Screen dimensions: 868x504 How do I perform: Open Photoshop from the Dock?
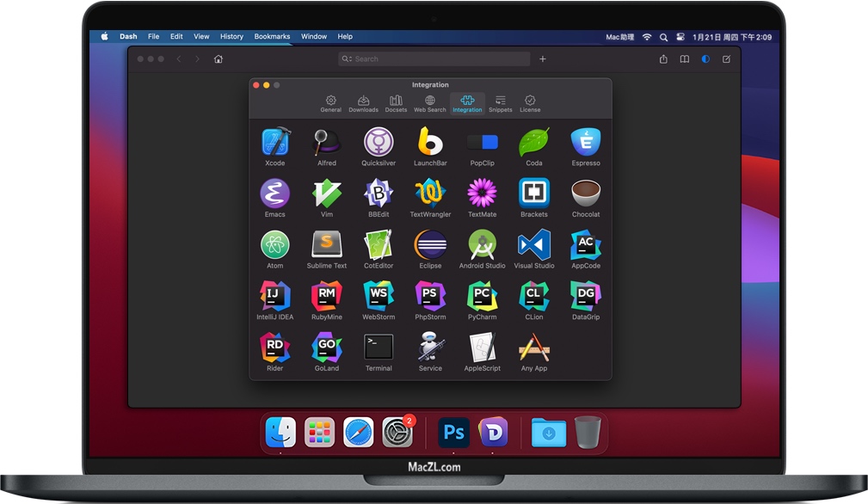click(x=453, y=432)
